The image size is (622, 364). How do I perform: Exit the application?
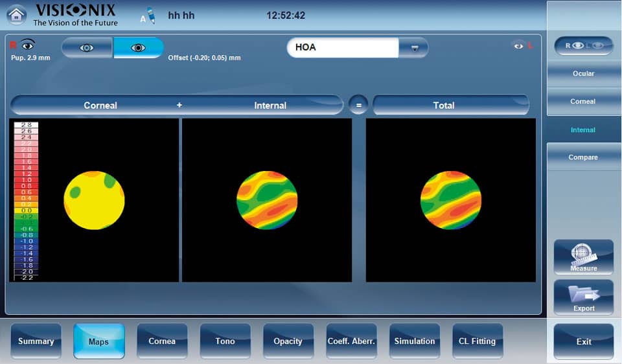tap(584, 341)
